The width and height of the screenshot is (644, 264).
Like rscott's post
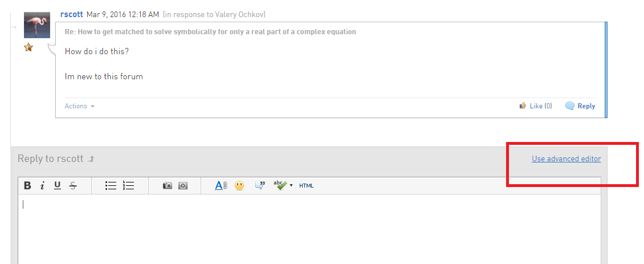click(536, 106)
